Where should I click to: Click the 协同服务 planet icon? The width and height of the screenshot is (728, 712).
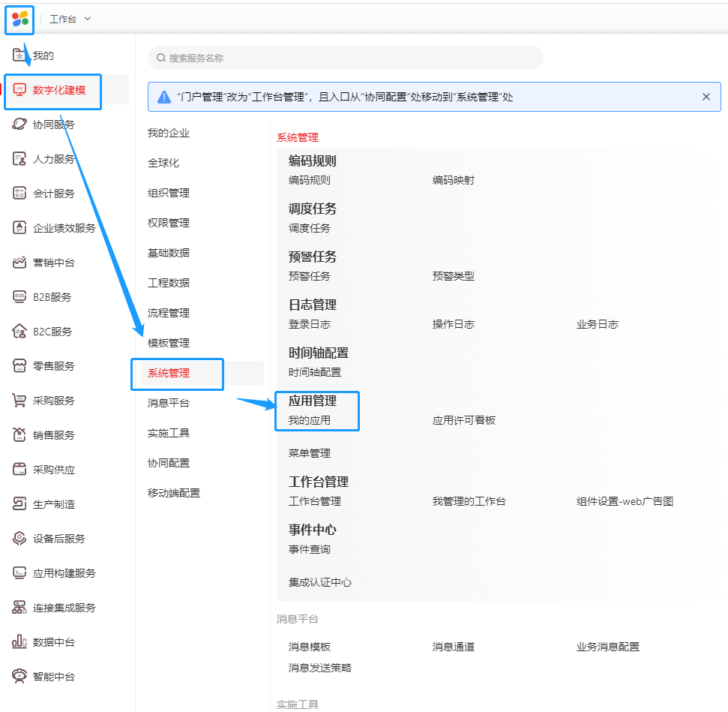click(x=20, y=125)
